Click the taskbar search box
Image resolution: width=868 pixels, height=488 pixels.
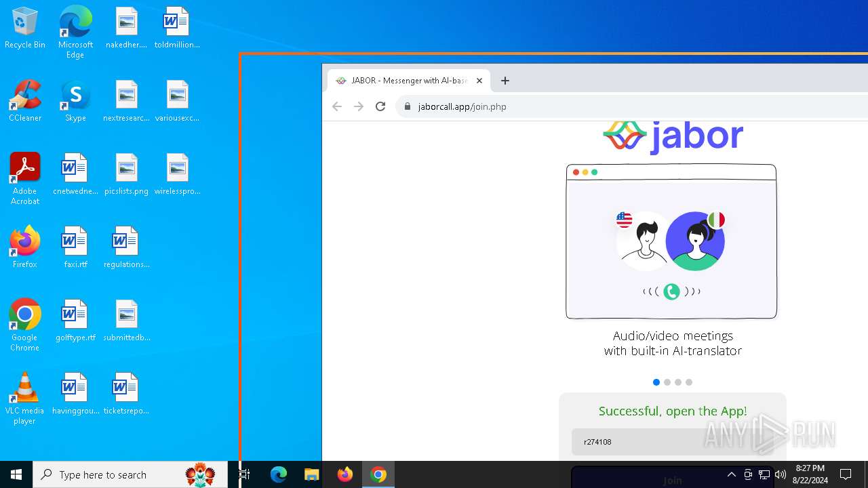coord(130,474)
